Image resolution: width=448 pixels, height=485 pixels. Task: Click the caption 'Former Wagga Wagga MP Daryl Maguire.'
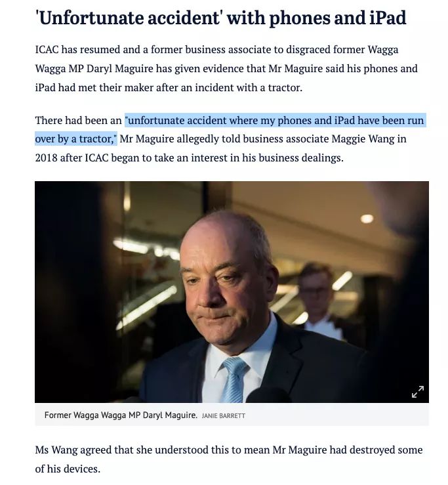tap(121, 415)
